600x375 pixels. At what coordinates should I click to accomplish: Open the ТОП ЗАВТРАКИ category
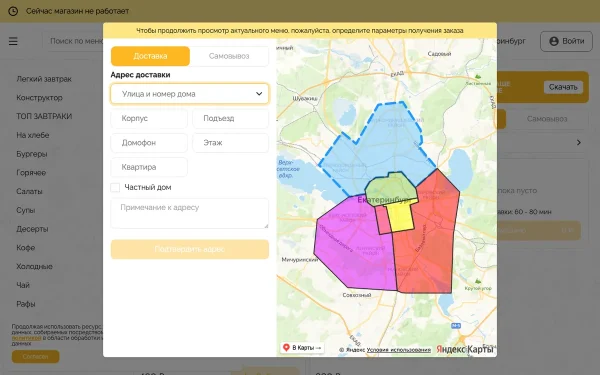(x=44, y=116)
